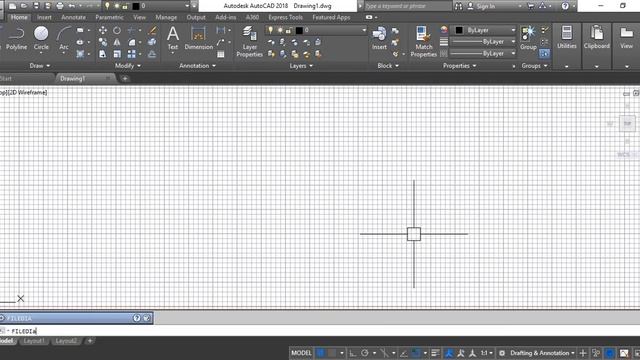
Task: Click the Group tool
Action: [x=528, y=38]
